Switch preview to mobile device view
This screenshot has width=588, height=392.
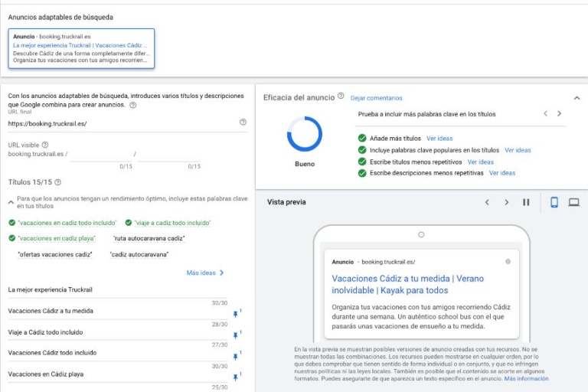(x=554, y=202)
